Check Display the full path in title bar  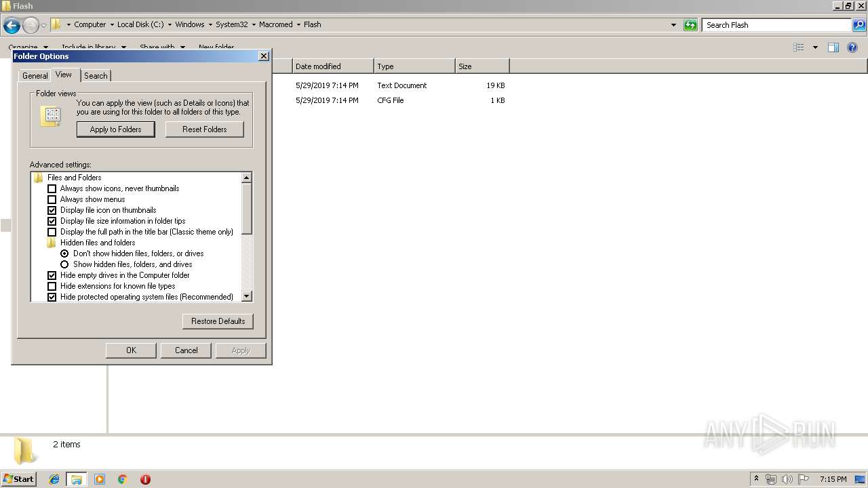pos(52,232)
